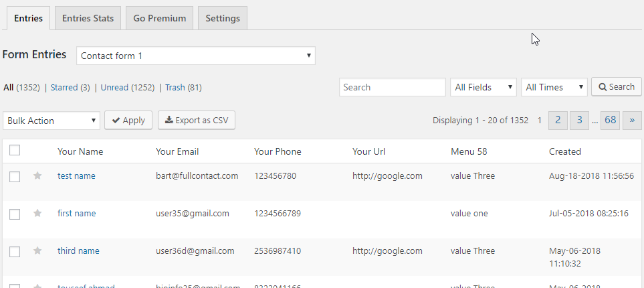Click into the Search text field
Image resolution: width=644 pixels, height=288 pixels.
click(392, 87)
